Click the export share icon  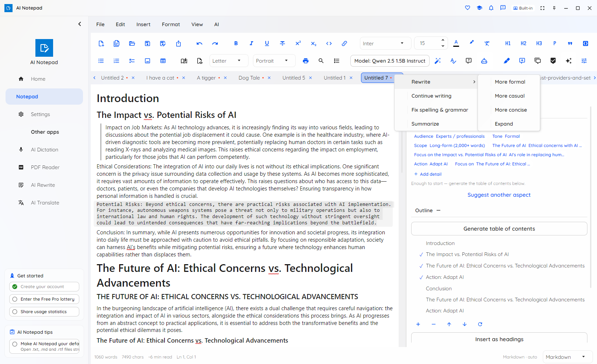coord(178,43)
